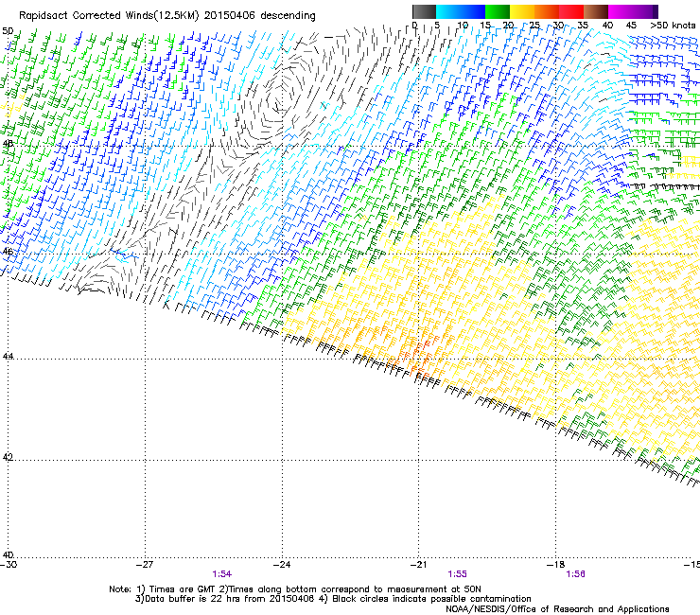Click the date '20150406' in the title

[230, 16]
